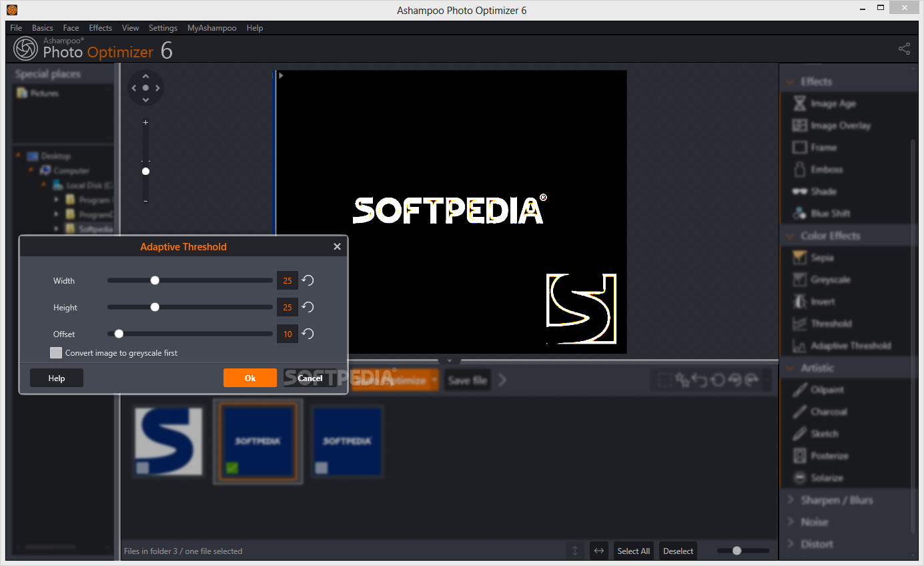This screenshot has width=924, height=566.
Task: Reset the Height value arrow icon
Action: pyautogui.click(x=308, y=307)
